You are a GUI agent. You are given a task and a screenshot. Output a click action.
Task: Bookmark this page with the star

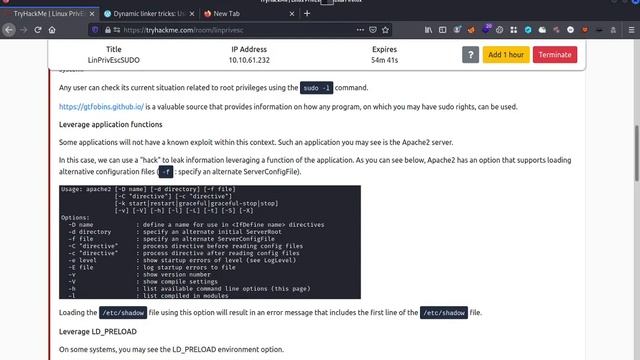385,30
